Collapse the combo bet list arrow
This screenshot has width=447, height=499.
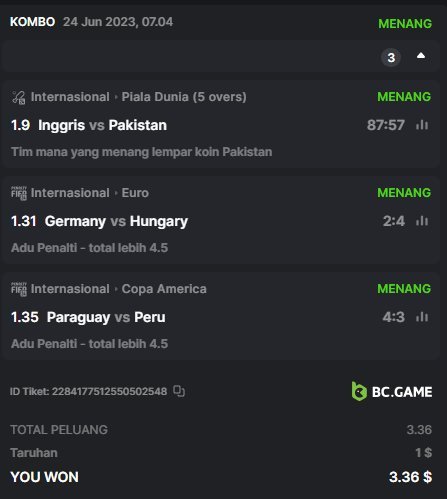421,56
